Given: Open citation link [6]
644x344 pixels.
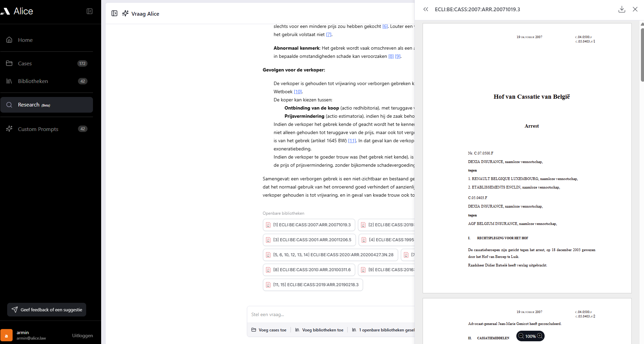Looking at the screenshot, I should (x=385, y=26).
